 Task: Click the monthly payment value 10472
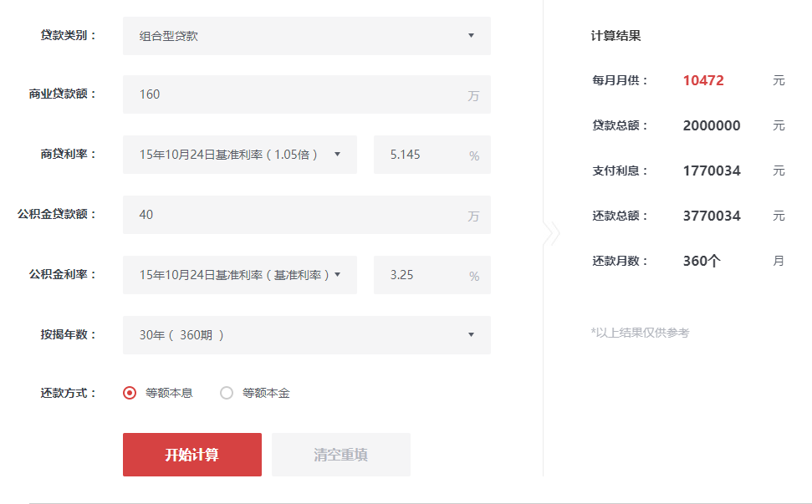(703, 80)
